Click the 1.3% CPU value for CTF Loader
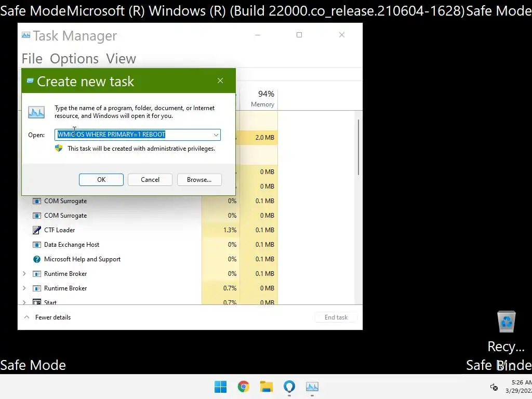532x399 pixels. 230,230
